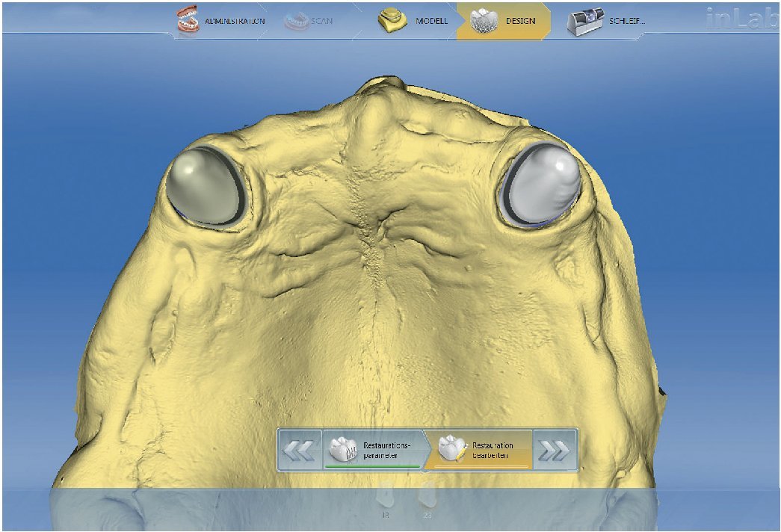781x532 pixels.
Task: Click the Restaurationsparameter crown icon
Action: (344, 448)
